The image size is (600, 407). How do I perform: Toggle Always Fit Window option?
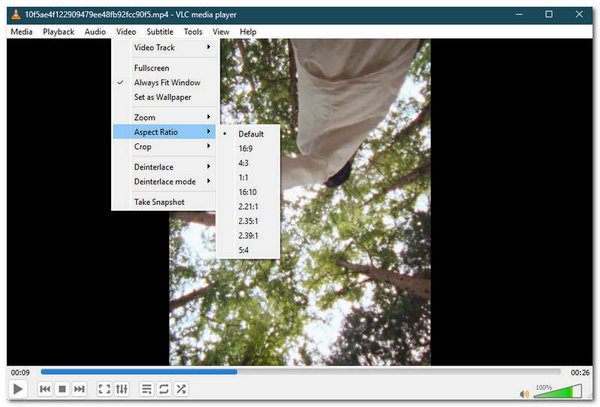point(166,82)
